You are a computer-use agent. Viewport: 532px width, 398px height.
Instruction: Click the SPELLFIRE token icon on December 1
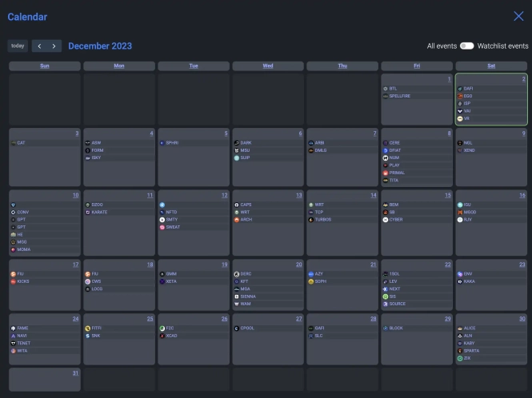tap(386, 96)
